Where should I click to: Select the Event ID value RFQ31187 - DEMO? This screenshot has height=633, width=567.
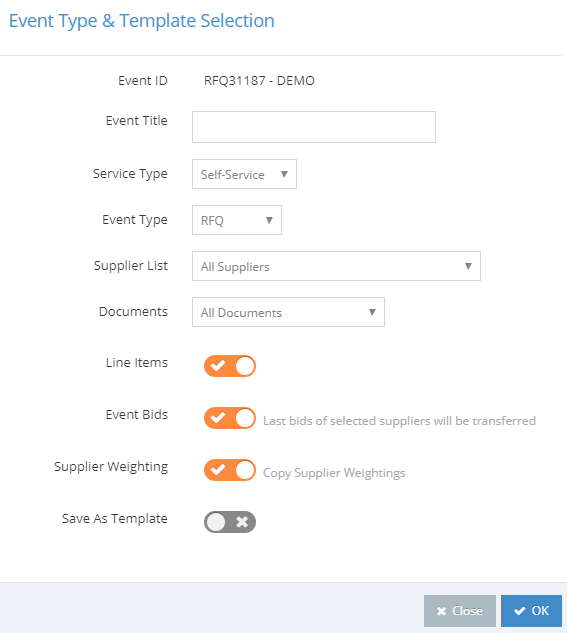(259, 81)
